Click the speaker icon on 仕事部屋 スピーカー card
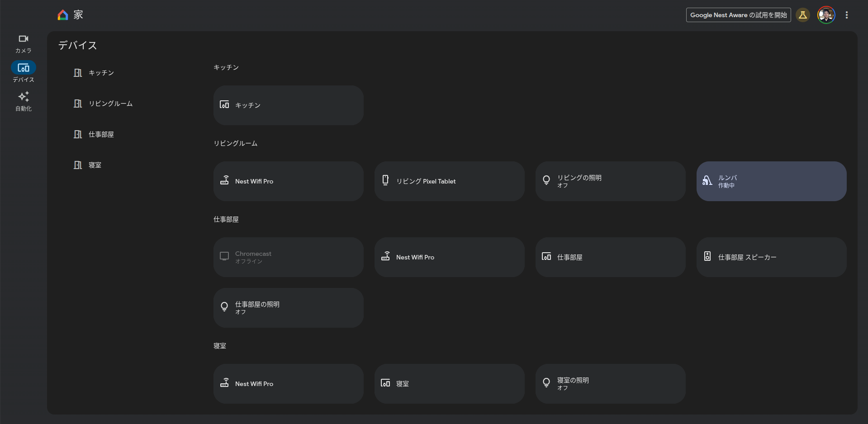 coord(707,256)
